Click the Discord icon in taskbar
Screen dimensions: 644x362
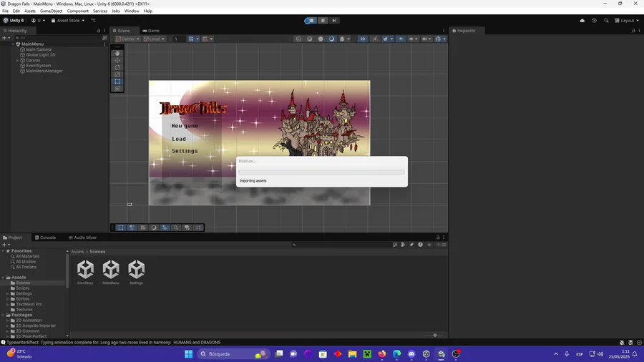(x=411, y=354)
